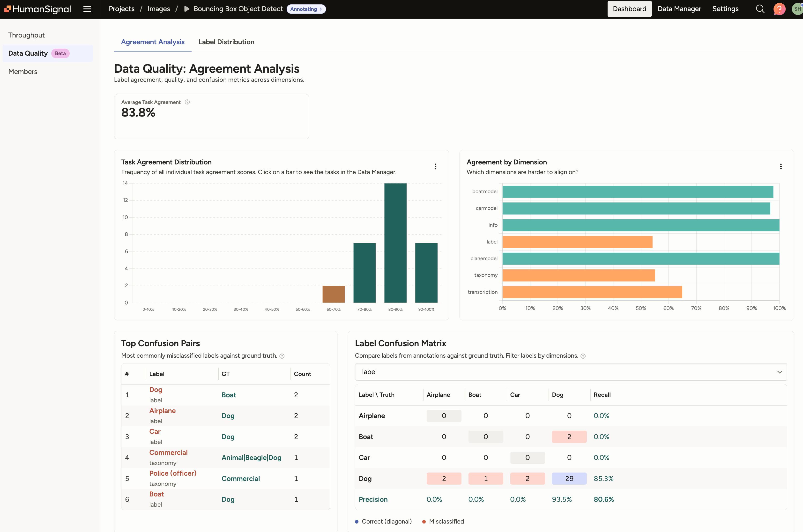This screenshot has height=532, width=803.
Task: Switch to Label Distribution tab
Action: [x=226, y=42]
